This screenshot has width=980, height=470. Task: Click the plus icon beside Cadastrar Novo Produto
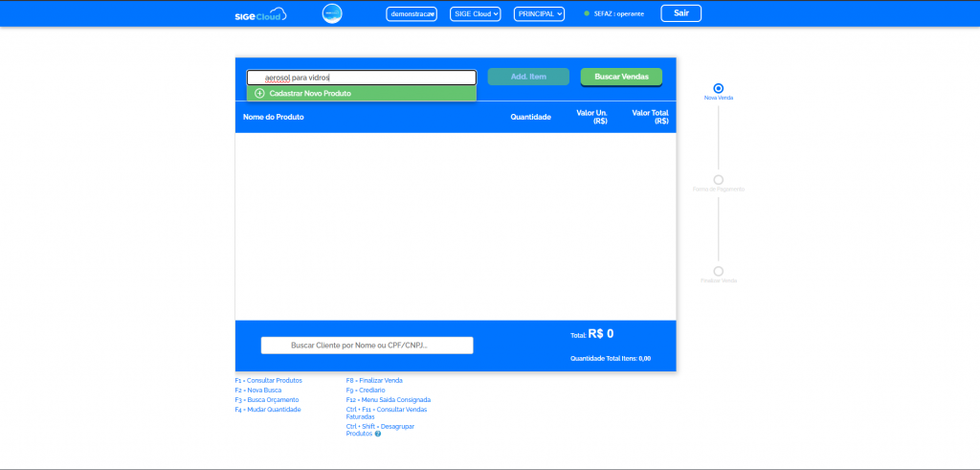tap(259, 94)
